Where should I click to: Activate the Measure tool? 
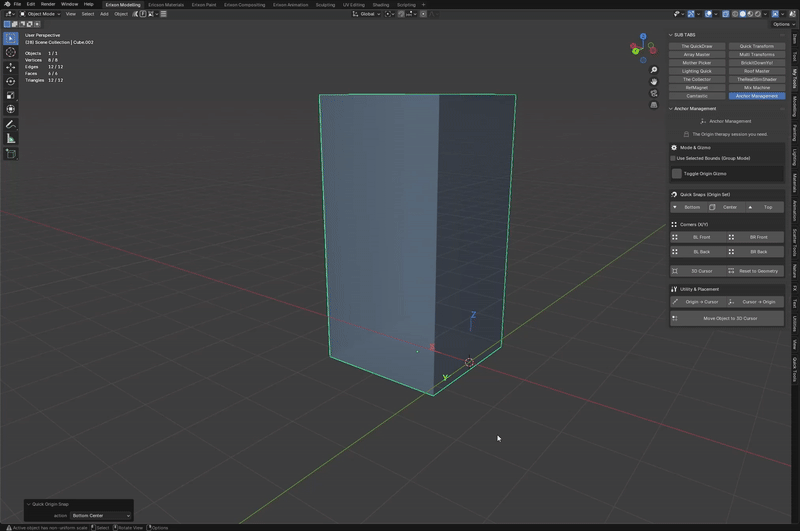[x=11, y=139]
